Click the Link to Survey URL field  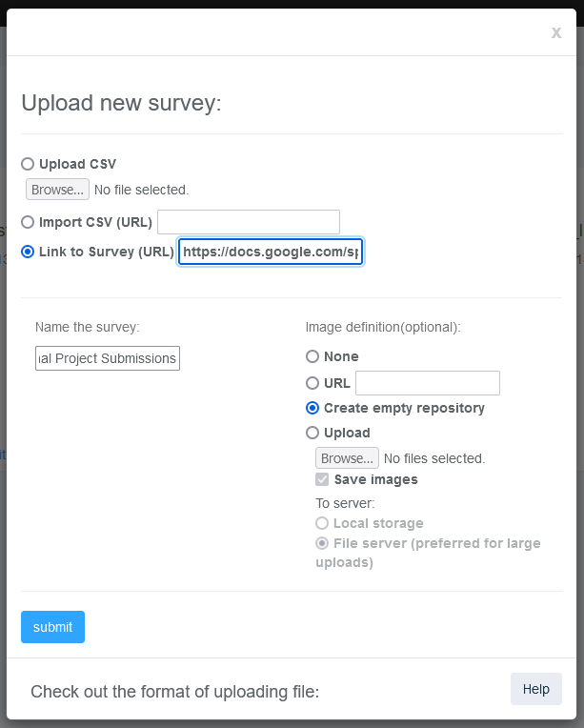(x=271, y=252)
